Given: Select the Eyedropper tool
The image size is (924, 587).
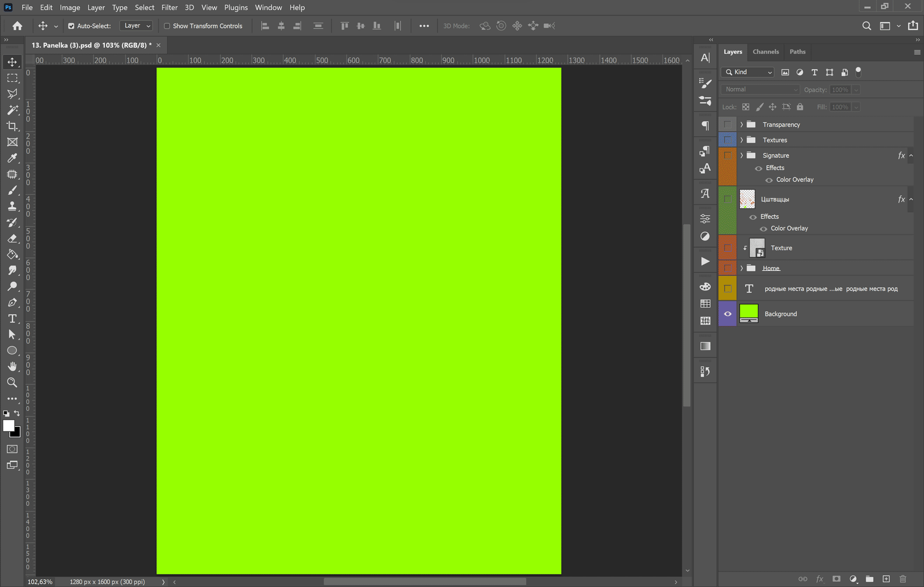Looking at the screenshot, I should point(12,158).
